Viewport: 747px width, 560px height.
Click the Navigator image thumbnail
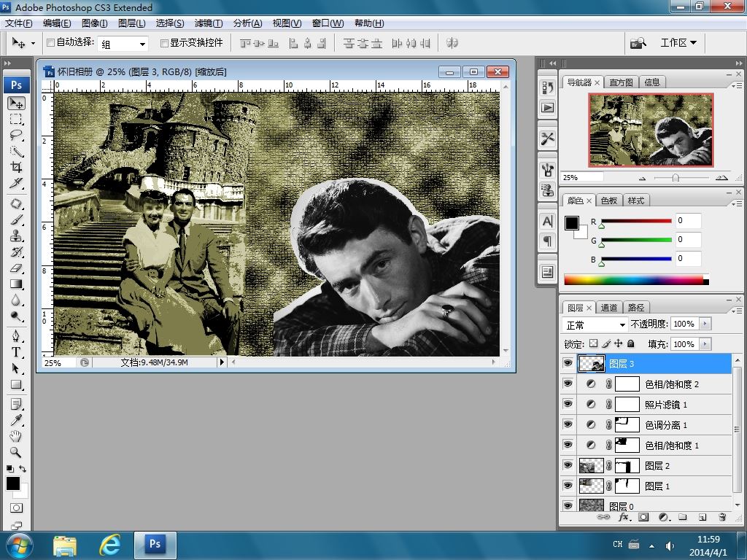coord(651,130)
